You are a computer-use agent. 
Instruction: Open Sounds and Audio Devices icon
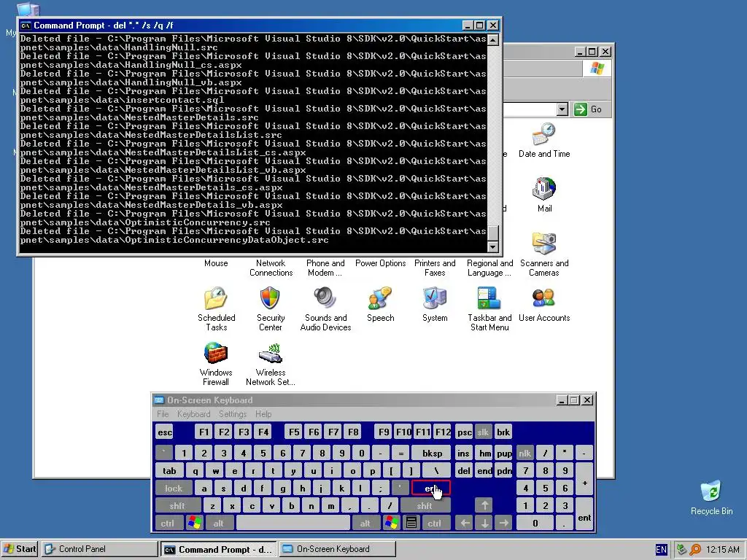(x=325, y=298)
